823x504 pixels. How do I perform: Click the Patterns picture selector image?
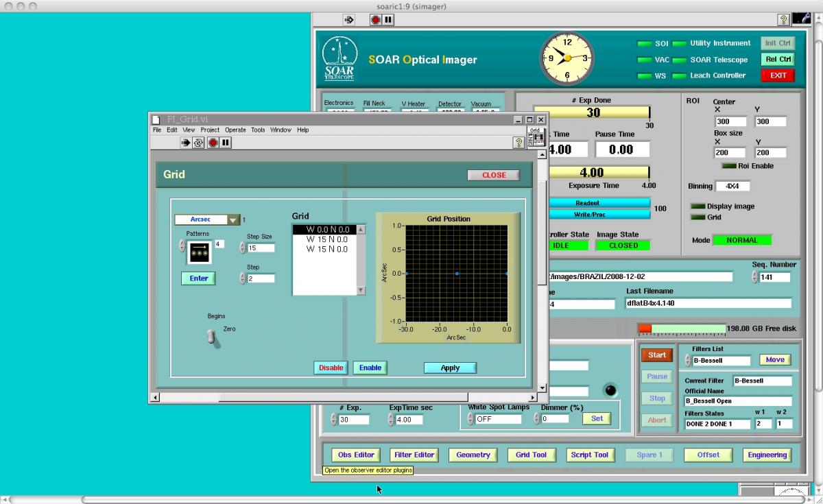[200, 252]
